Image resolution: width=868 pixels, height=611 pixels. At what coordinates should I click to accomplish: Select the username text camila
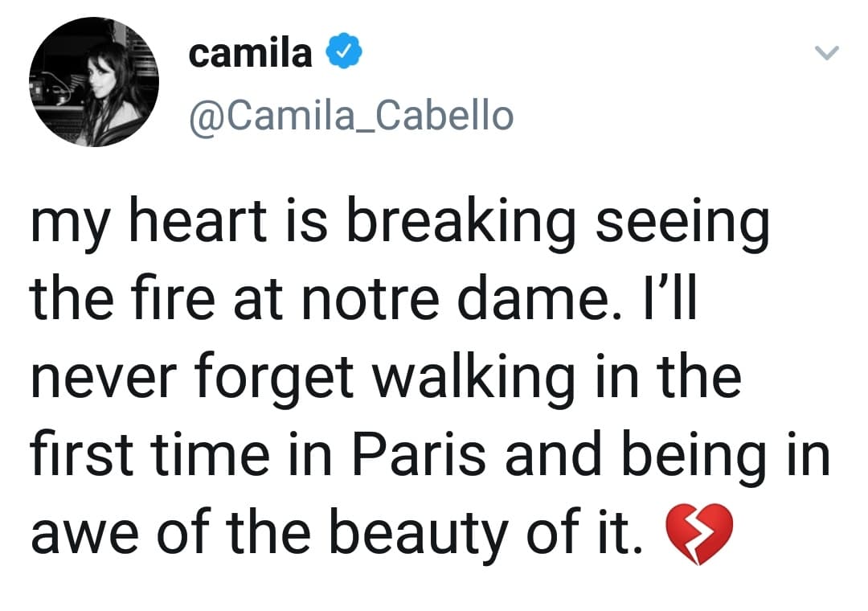(x=250, y=51)
